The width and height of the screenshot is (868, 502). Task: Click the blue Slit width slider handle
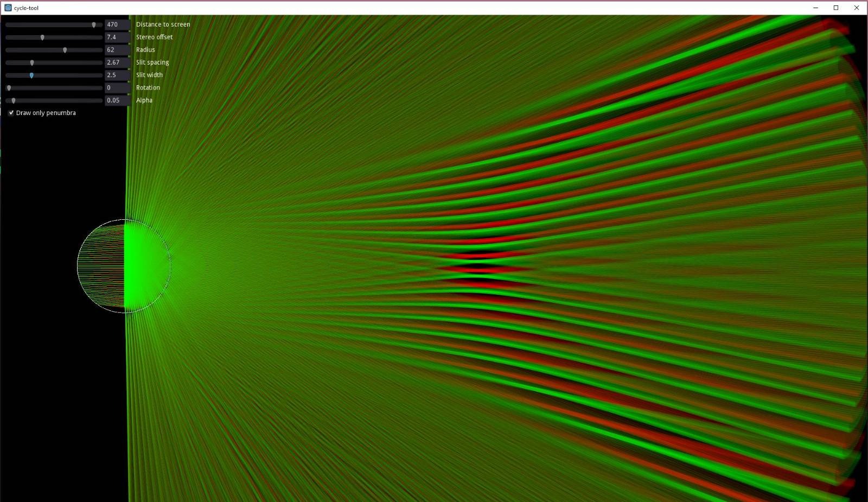point(31,75)
